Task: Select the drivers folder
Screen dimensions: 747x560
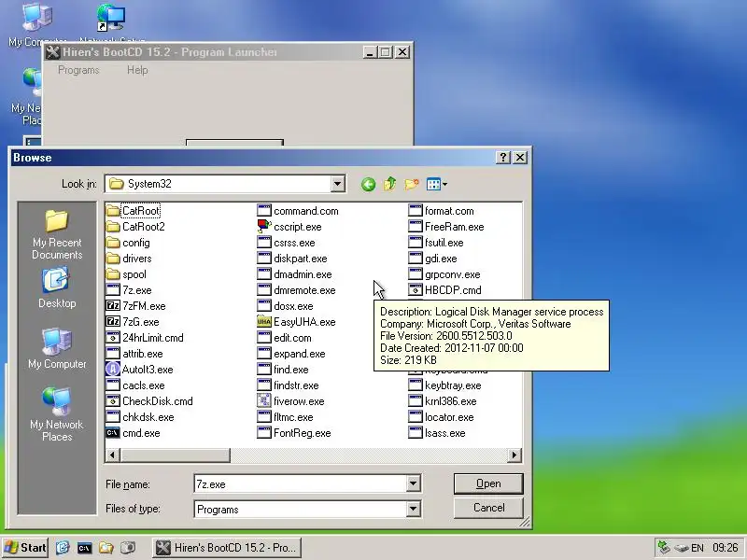Action: pyautogui.click(x=130, y=259)
